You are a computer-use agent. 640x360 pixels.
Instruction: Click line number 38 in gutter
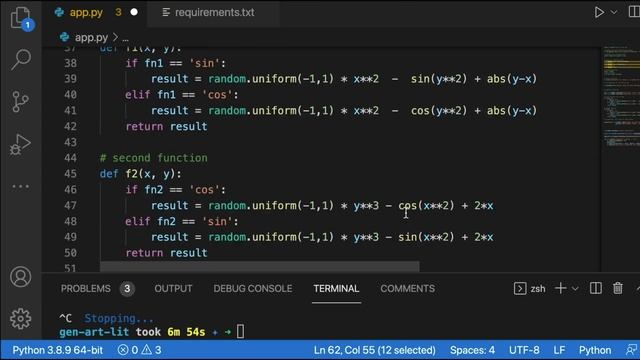[x=71, y=63]
